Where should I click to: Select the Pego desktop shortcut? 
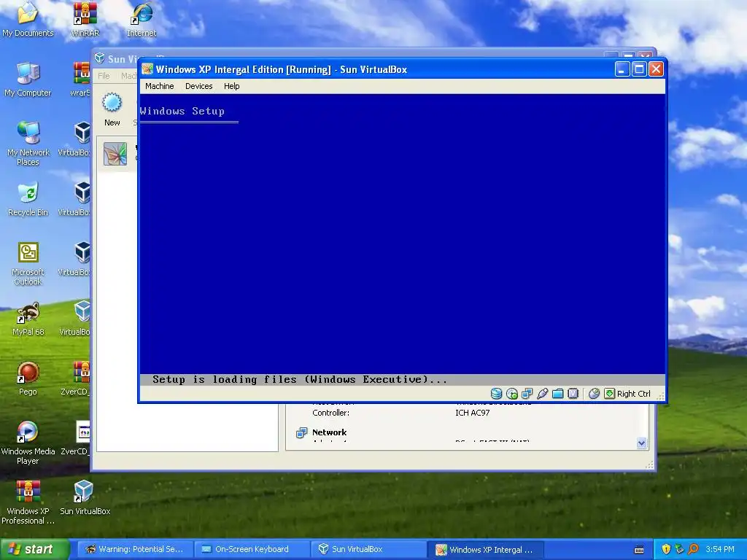[28, 379]
